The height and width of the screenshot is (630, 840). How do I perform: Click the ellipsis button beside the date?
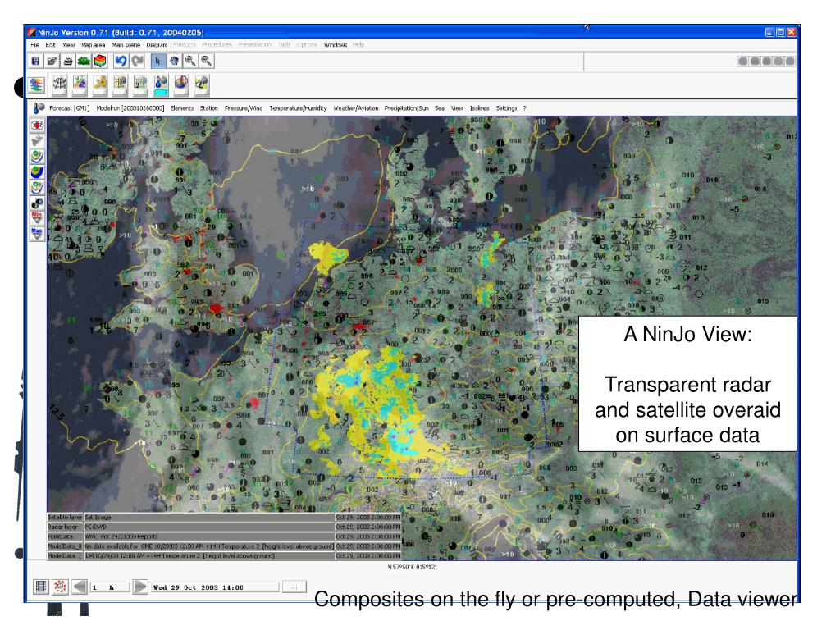click(x=294, y=587)
